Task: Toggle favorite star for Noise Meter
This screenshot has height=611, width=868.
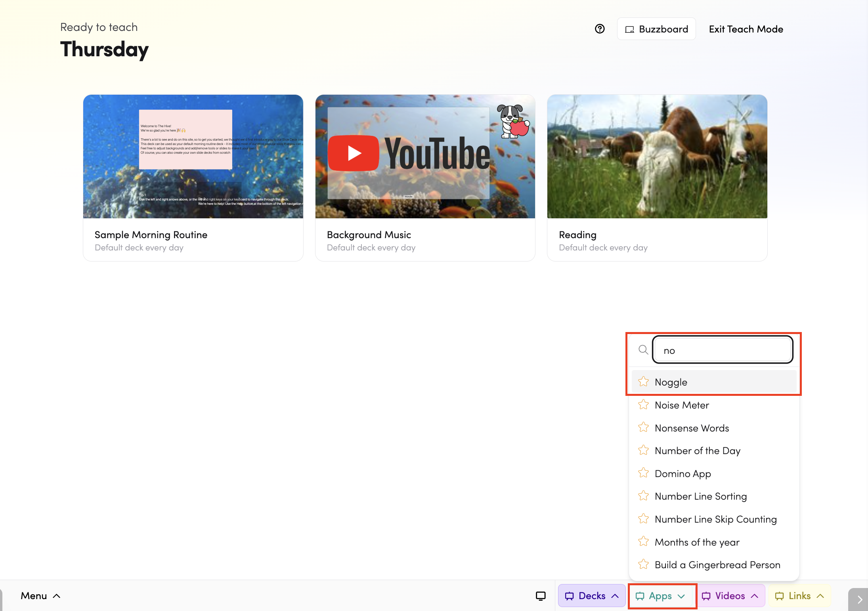Action: click(643, 405)
